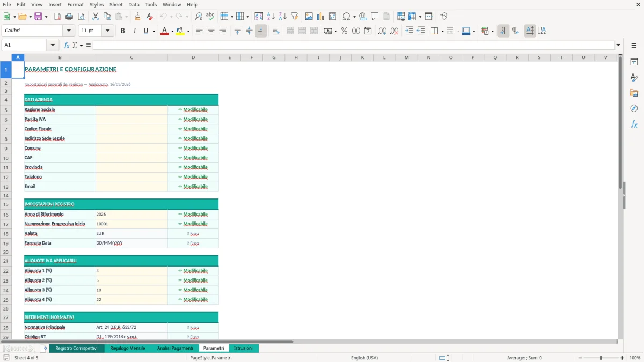Select column D header
The width and height of the screenshot is (644, 362).
pos(193,57)
